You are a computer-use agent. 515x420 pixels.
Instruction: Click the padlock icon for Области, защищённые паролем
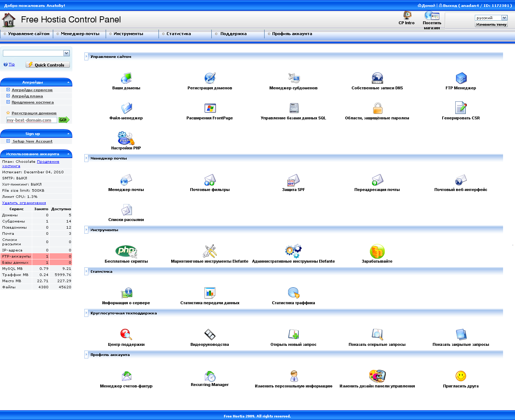pos(377,108)
